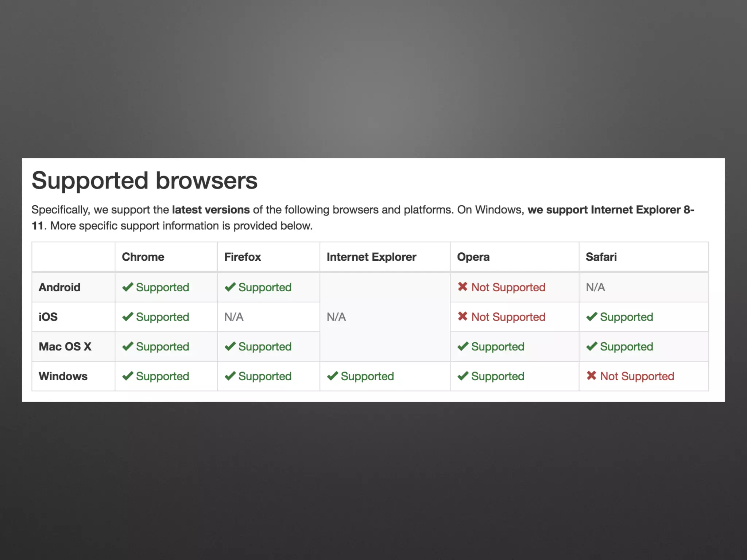Click the Safari column header
747x560 pixels.
[x=601, y=257]
